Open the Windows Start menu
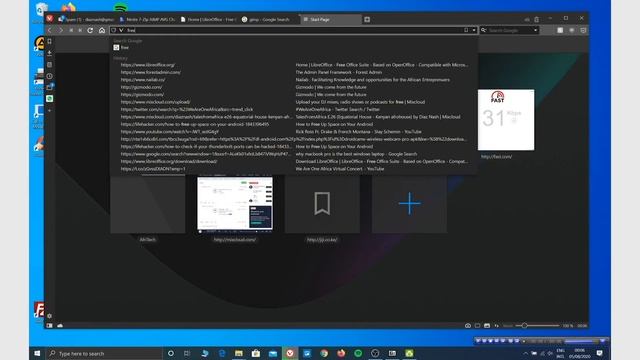640x360 pixels. coord(37,353)
